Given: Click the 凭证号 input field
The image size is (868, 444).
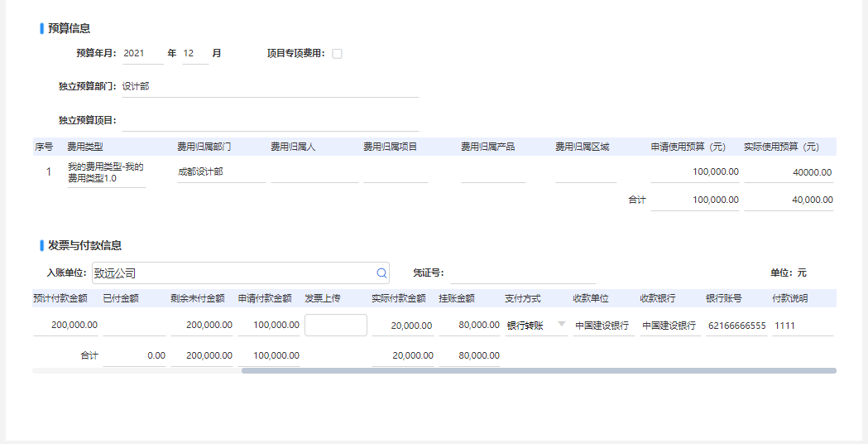Looking at the screenshot, I should pos(523,273).
